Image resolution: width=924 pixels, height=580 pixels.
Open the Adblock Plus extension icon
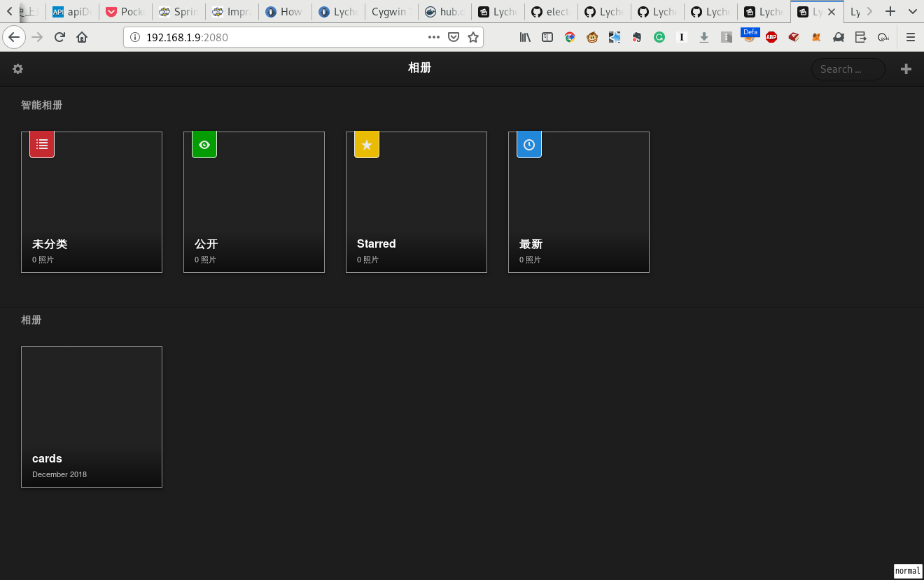coord(771,38)
